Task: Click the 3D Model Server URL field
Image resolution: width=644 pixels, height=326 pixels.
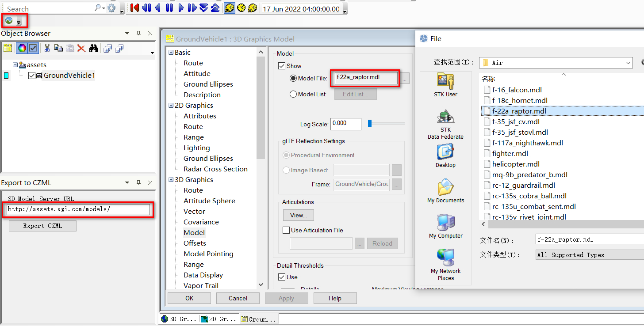Action: 78,209
